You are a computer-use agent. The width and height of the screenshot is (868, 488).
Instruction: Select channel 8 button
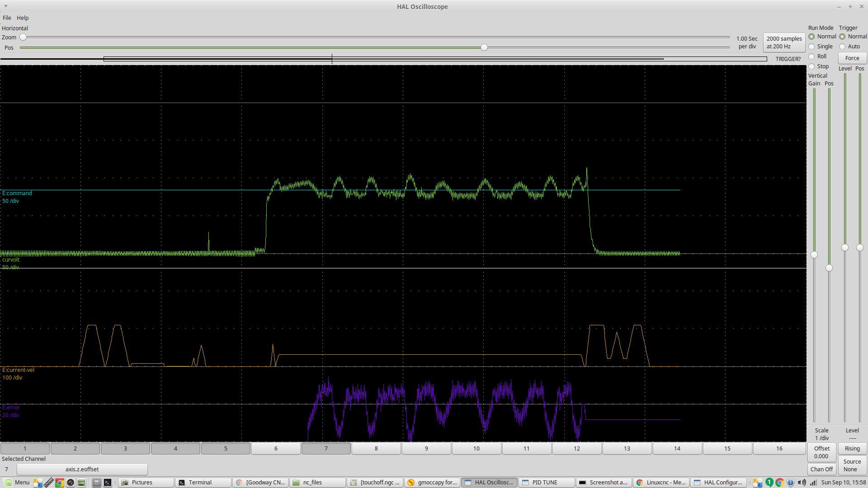376,449
